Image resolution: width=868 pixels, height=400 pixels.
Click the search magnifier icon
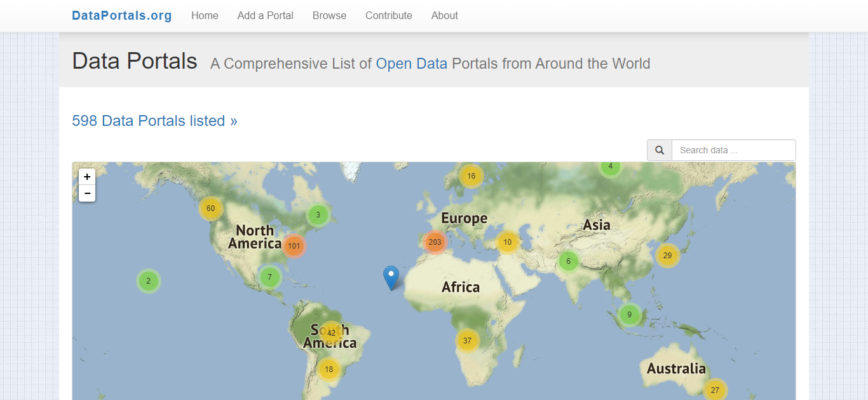pos(660,150)
